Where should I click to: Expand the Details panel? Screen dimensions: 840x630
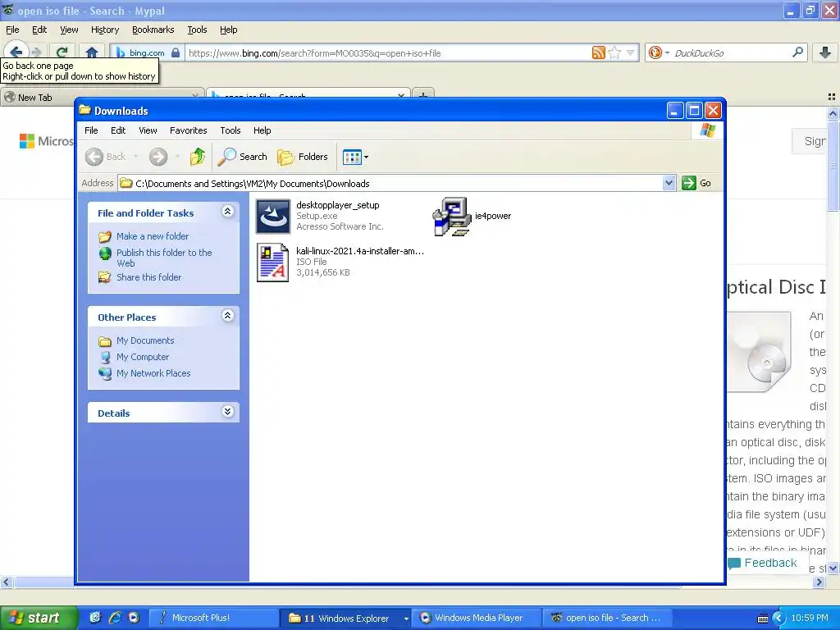point(227,412)
